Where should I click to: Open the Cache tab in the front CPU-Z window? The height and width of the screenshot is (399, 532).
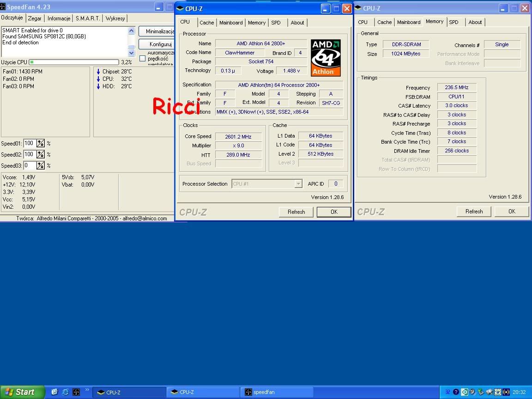coord(206,23)
